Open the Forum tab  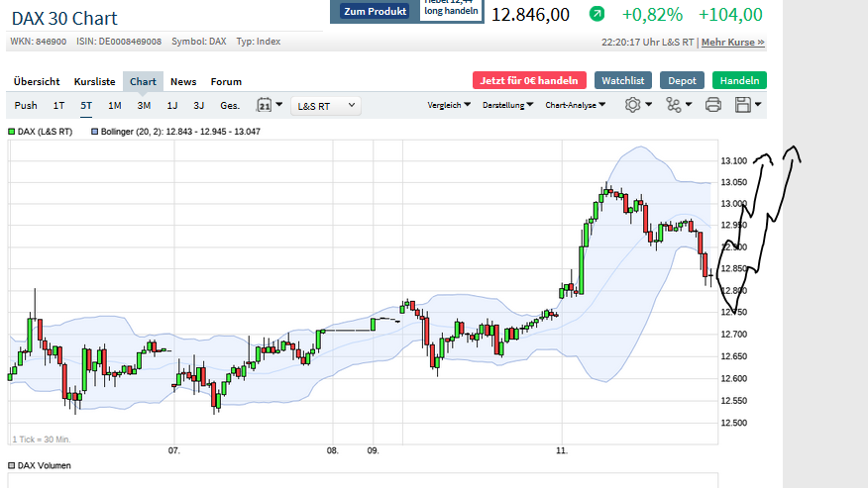[226, 81]
